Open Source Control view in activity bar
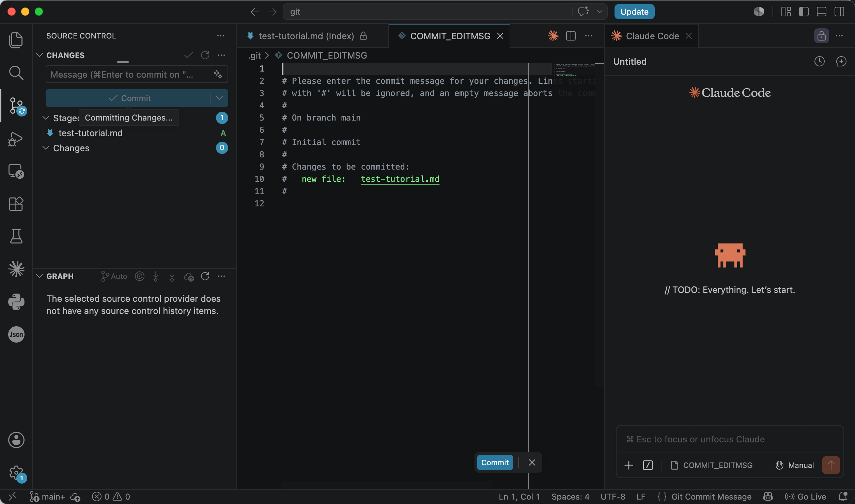855x504 pixels. pos(17,106)
